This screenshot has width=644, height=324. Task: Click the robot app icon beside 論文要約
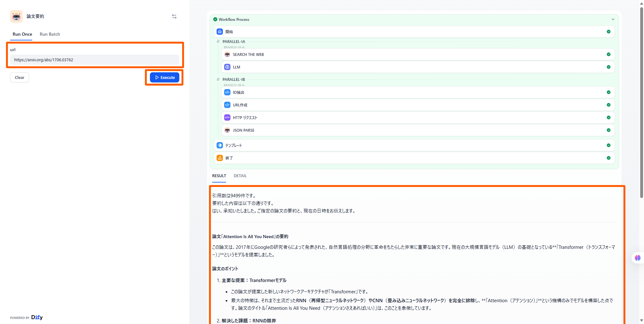(x=16, y=16)
